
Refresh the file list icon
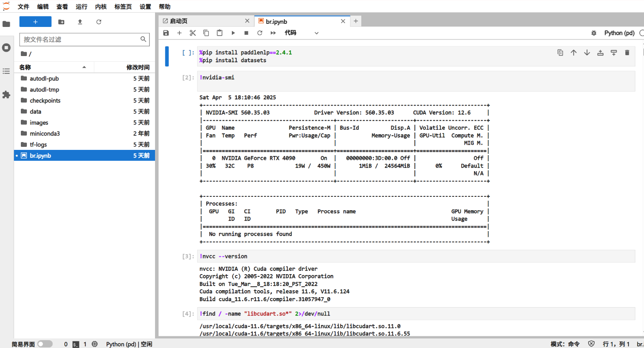(99, 22)
